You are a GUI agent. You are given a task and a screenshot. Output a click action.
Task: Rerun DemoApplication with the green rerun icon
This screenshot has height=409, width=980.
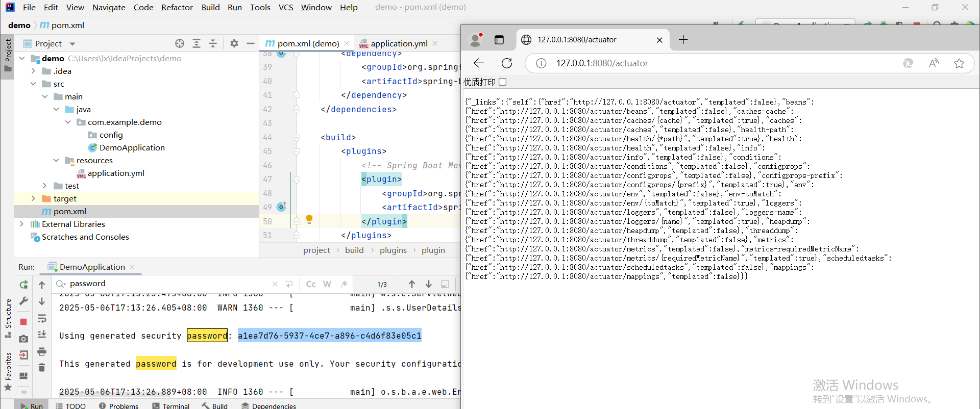click(23, 285)
